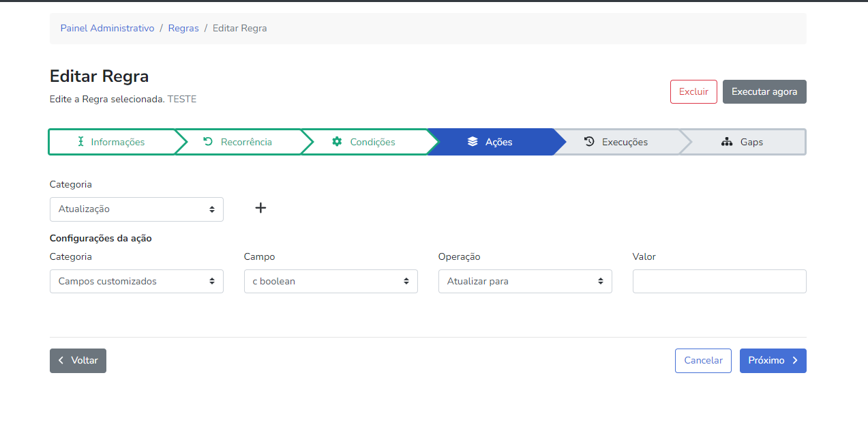This screenshot has width=868, height=429.
Task: Open the Atualização category dropdown
Action: (136, 209)
